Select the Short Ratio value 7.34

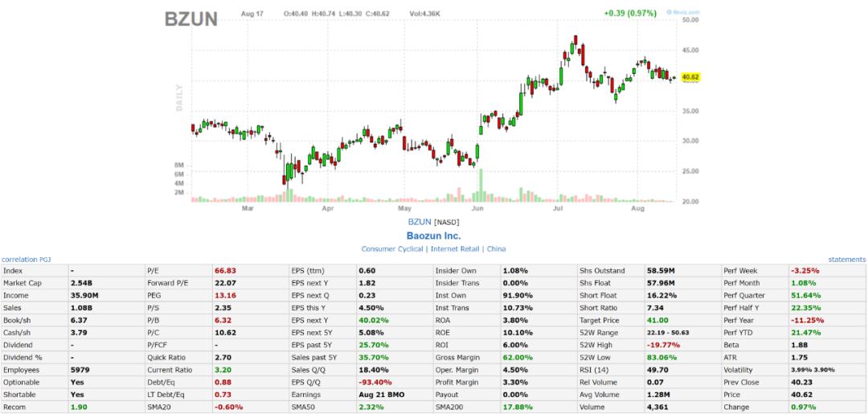pos(655,308)
